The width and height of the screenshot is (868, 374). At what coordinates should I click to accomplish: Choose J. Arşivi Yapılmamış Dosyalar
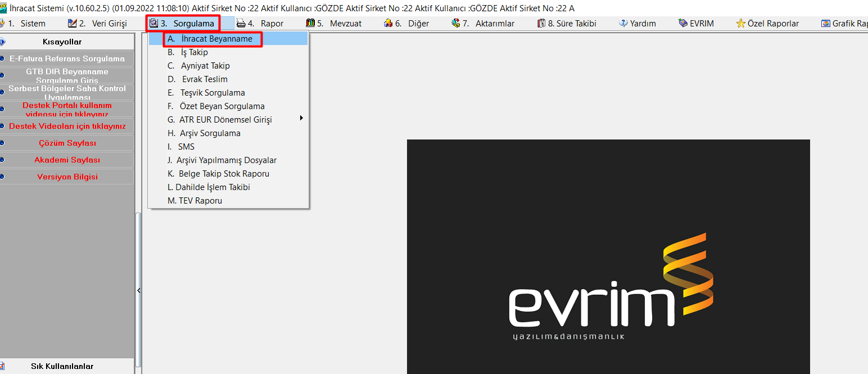point(228,160)
